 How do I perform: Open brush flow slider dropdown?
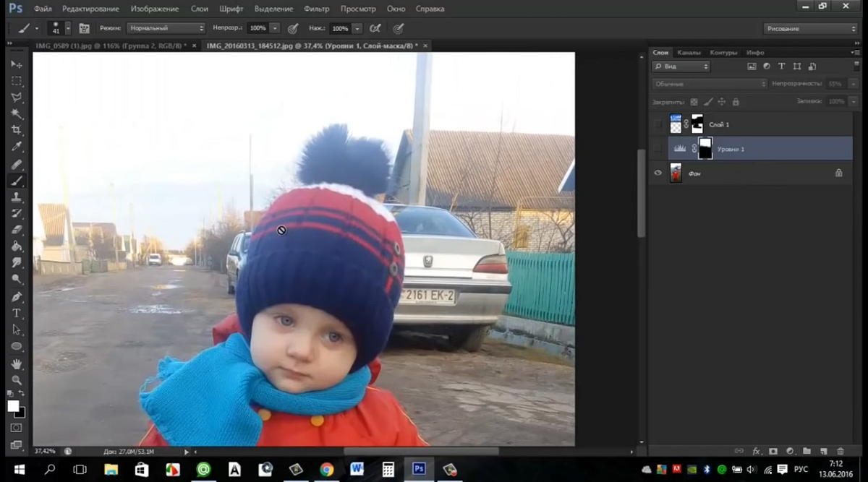[357, 28]
